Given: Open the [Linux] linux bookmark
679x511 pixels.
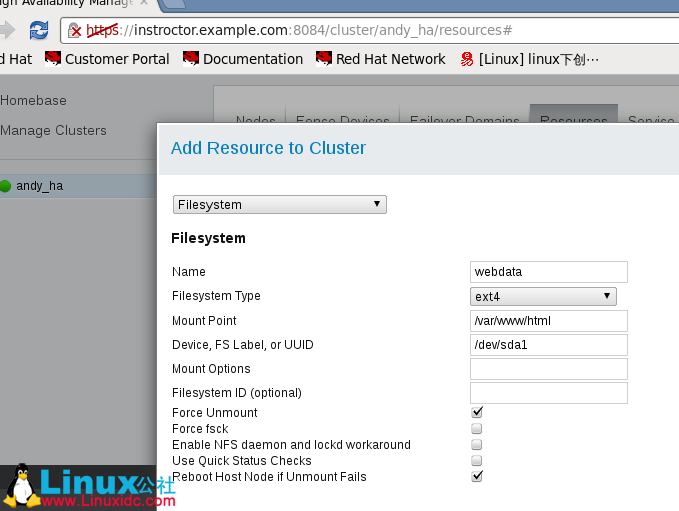Looking at the screenshot, I should 529,59.
